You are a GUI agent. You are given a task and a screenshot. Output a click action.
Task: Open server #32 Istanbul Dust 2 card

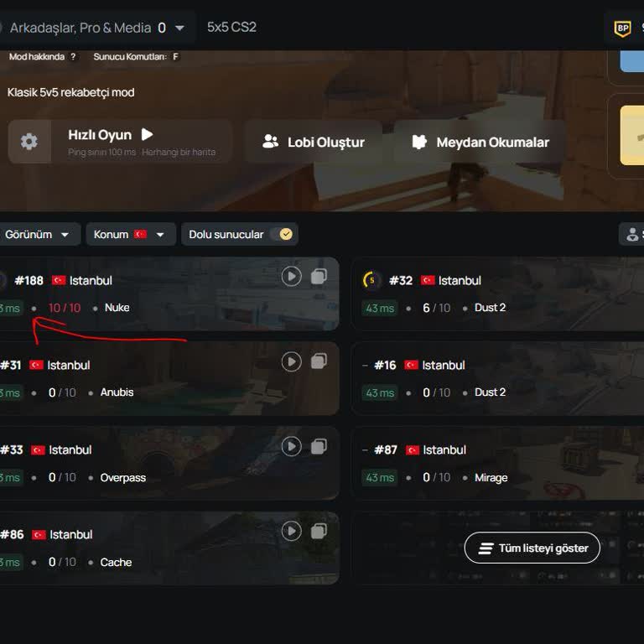point(498,293)
